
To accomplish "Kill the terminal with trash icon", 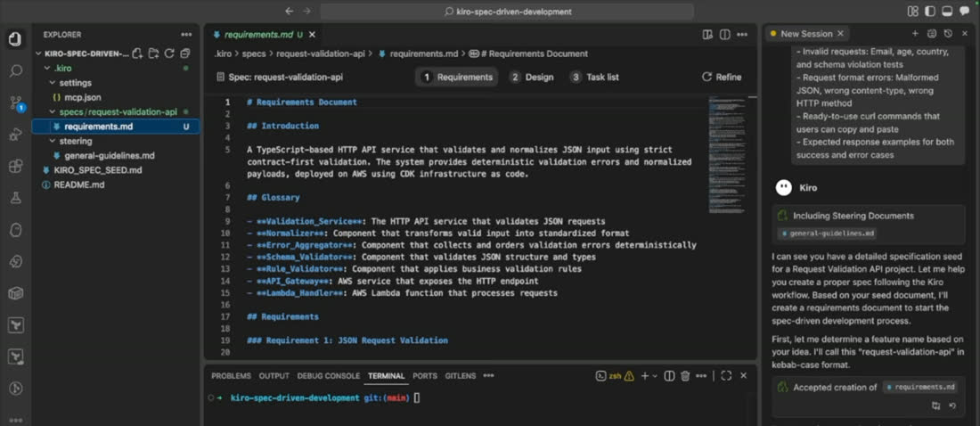I will pyautogui.click(x=685, y=376).
